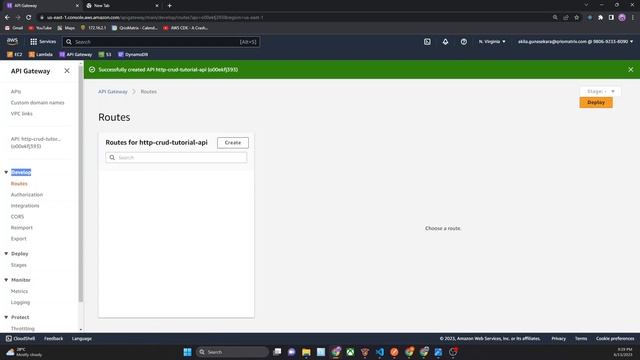Open Export in the sidebar

coord(19,239)
